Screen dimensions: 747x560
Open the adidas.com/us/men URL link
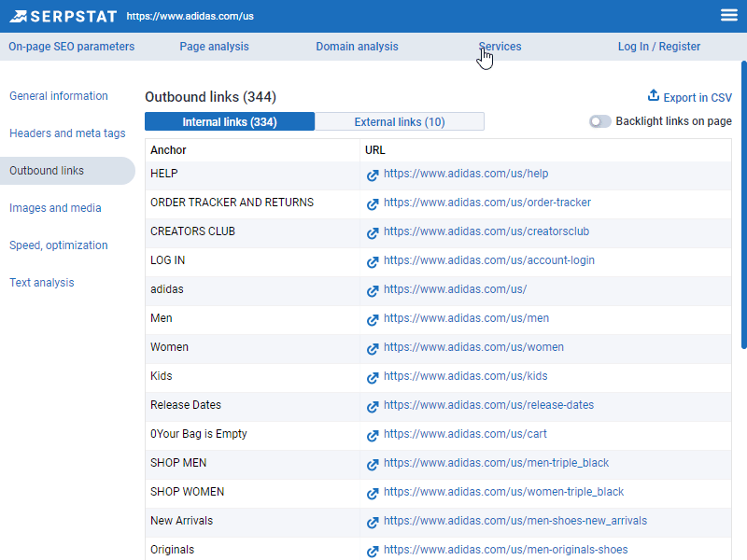(x=466, y=318)
